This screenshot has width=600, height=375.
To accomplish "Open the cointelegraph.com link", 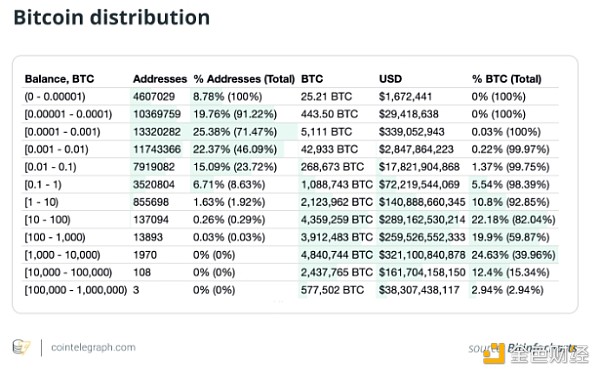I will [x=93, y=347].
